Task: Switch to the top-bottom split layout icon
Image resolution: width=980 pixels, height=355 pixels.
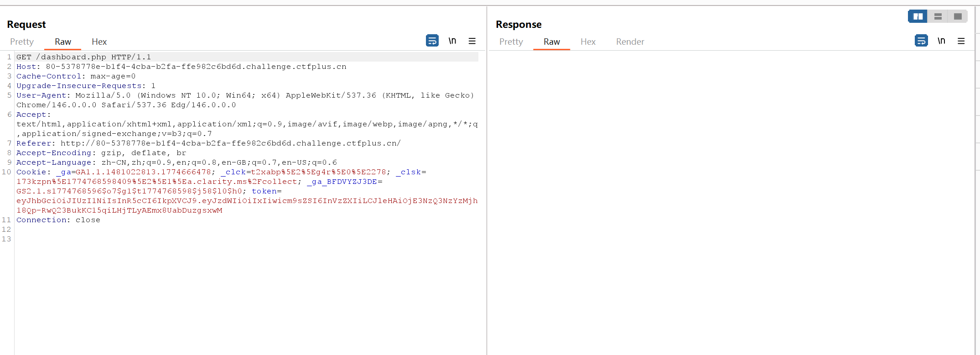Action: coord(938,16)
